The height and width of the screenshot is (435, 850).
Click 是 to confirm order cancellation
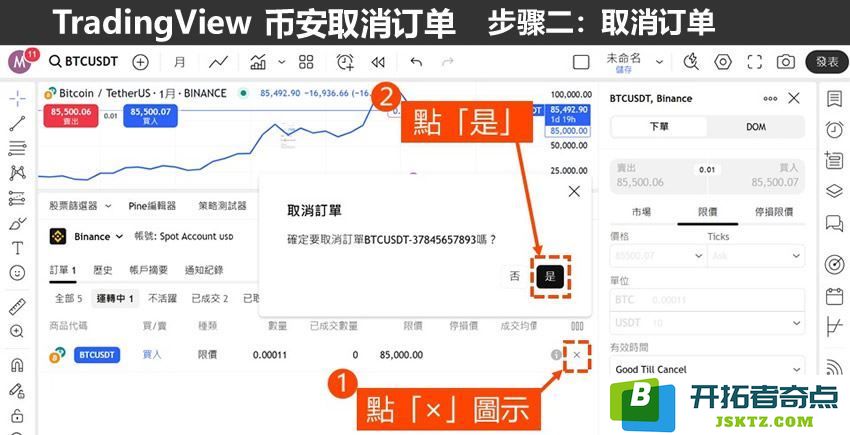tap(550, 277)
